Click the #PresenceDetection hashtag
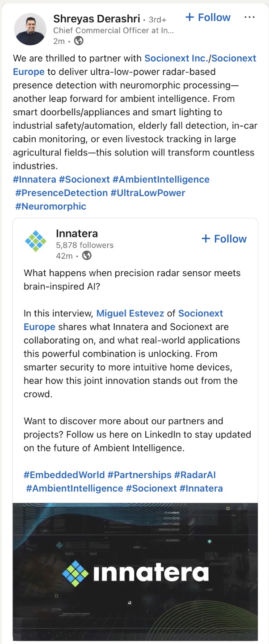The image size is (269, 644). (x=61, y=193)
